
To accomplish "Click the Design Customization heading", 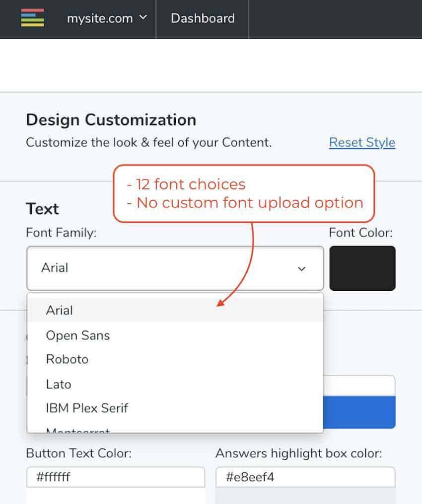I will pyautogui.click(x=111, y=120).
